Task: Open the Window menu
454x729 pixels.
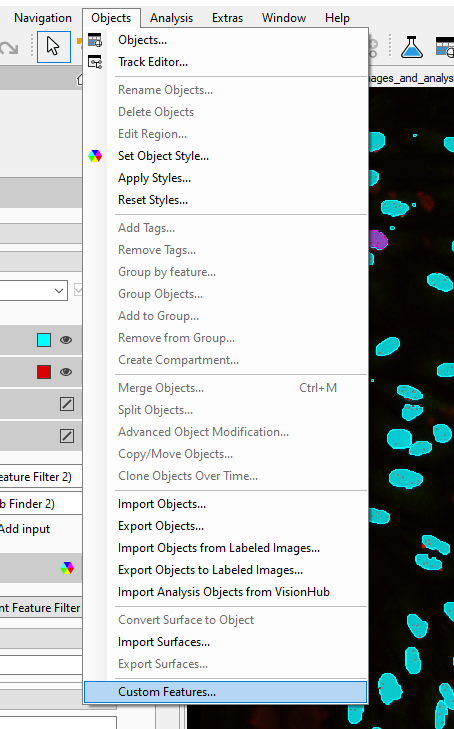Action: click(x=283, y=18)
